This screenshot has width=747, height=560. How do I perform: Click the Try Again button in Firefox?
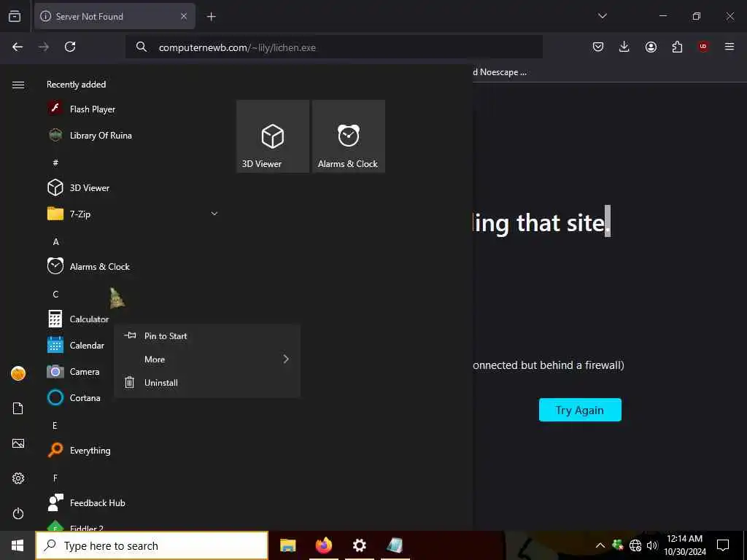click(x=580, y=410)
